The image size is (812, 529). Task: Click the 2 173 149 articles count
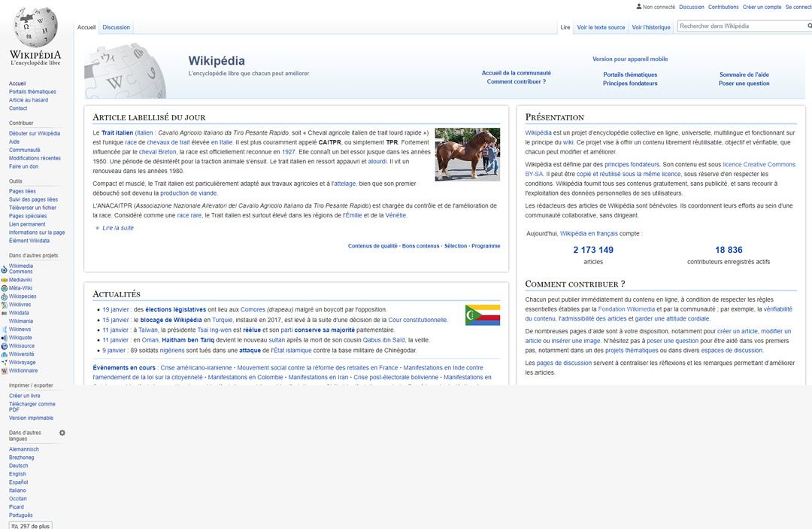593,250
